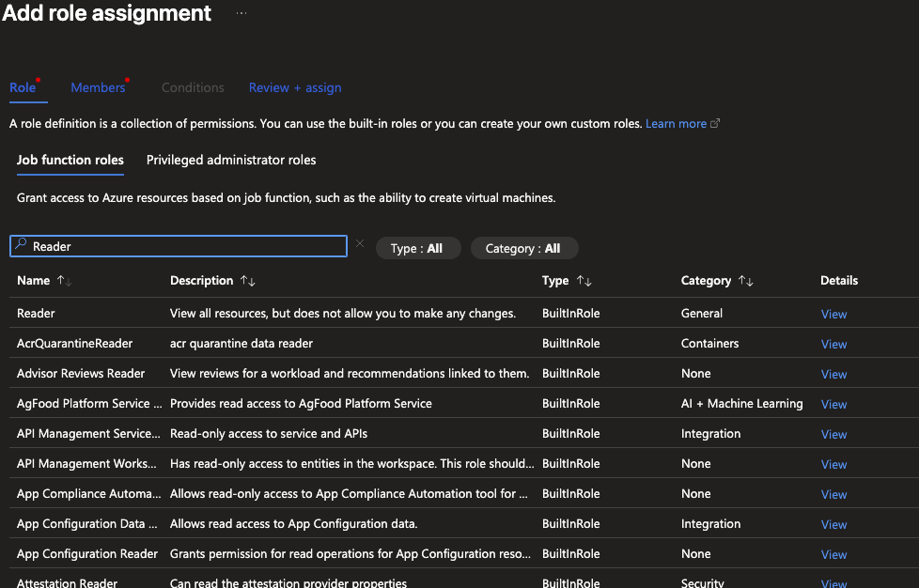
Task: Click the Learn more link
Action: tap(676, 124)
